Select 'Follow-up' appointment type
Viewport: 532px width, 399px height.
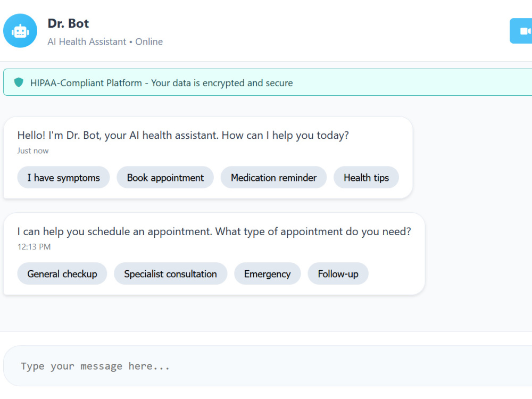[338, 273]
